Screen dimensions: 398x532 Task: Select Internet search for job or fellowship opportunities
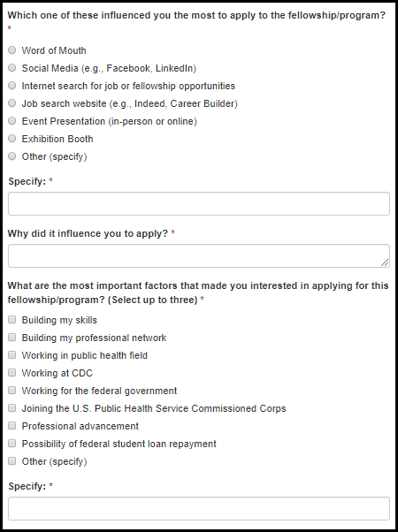click(11, 86)
